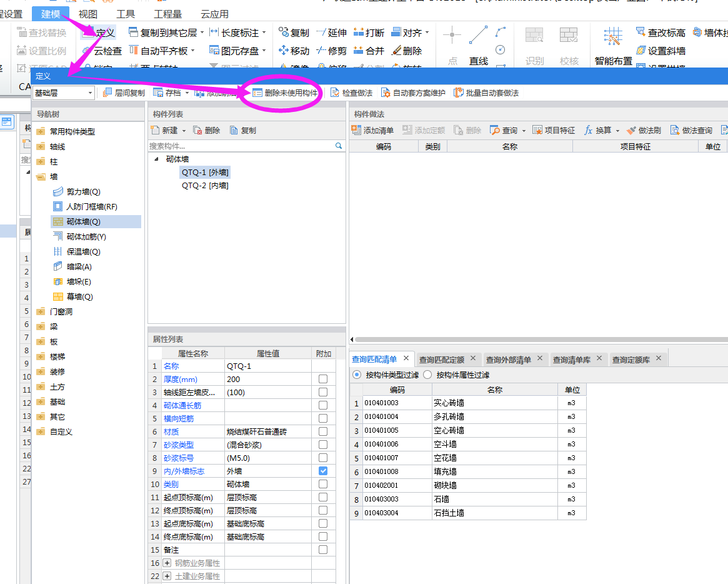The height and width of the screenshot is (584, 728).
Task: Open 换算 dropdown
Action: (x=617, y=131)
